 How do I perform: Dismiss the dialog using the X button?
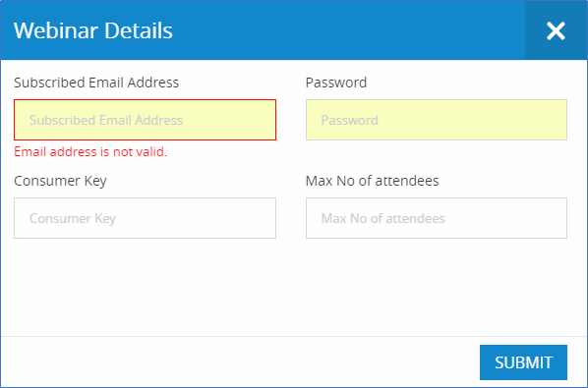coord(557,30)
